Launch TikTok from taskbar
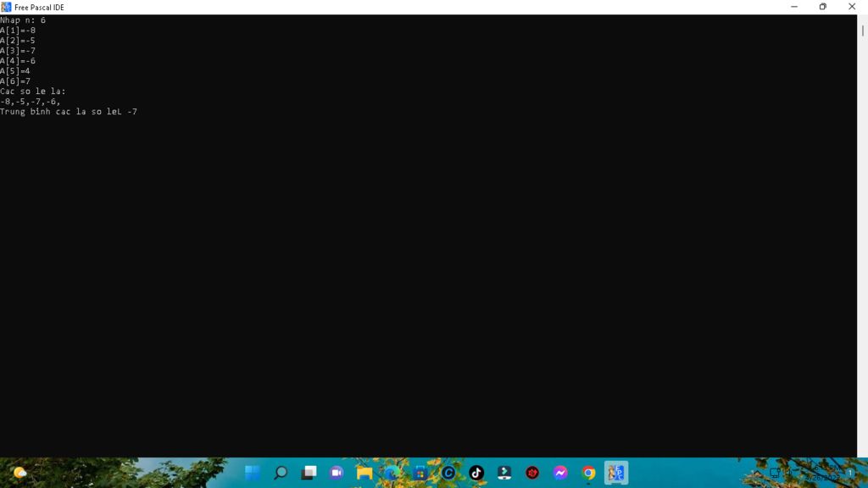Viewport: 868px width, 488px height. point(476,473)
